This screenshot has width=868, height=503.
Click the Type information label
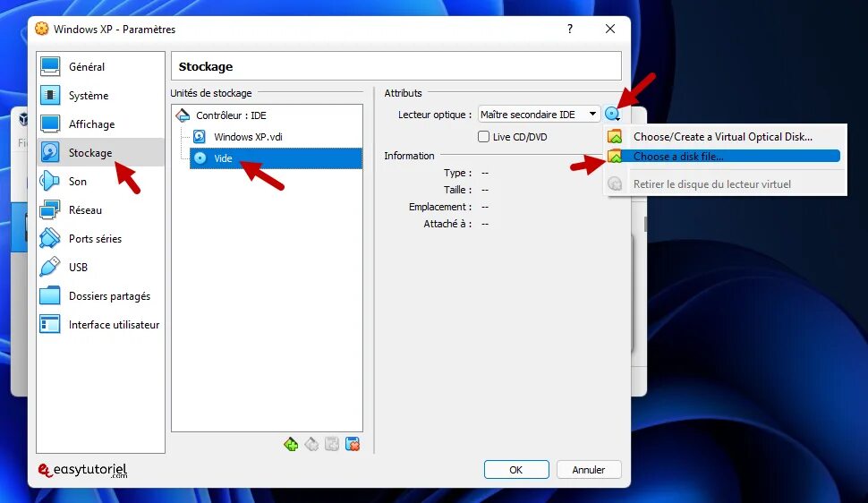[457, 173]
